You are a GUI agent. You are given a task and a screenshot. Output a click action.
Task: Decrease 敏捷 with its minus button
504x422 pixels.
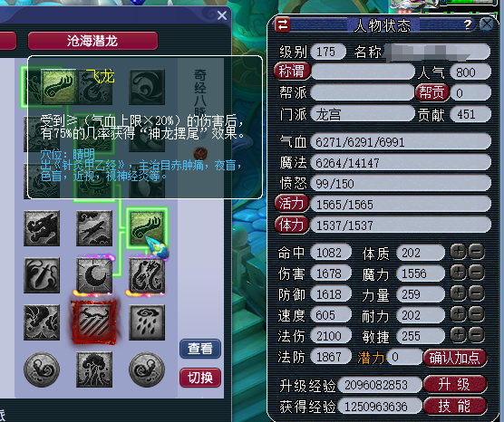(476, 335)
